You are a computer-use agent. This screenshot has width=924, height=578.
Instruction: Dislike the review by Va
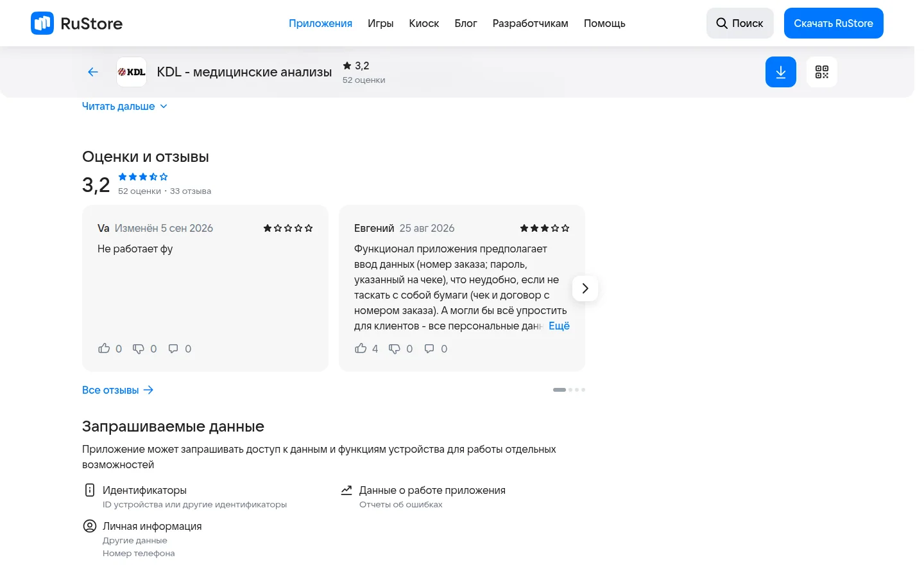(139, 349)
